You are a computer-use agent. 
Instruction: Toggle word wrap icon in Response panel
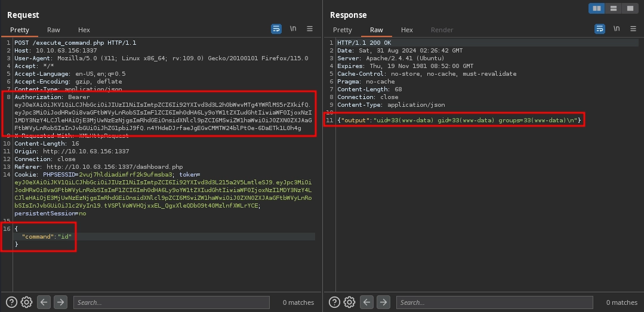pyautogui.click(x=599, y=29)
